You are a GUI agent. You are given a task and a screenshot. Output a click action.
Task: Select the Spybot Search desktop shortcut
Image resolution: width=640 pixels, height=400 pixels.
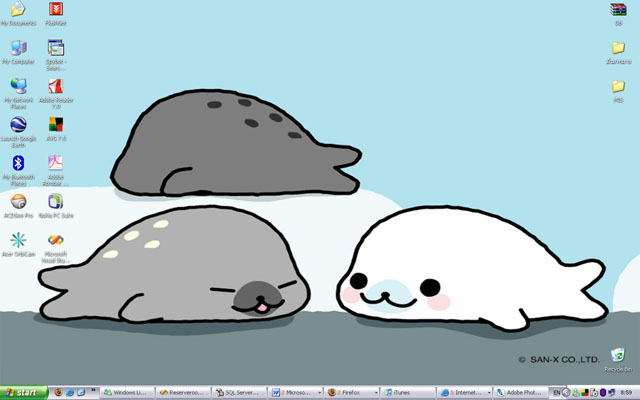(x=56, y=55)
